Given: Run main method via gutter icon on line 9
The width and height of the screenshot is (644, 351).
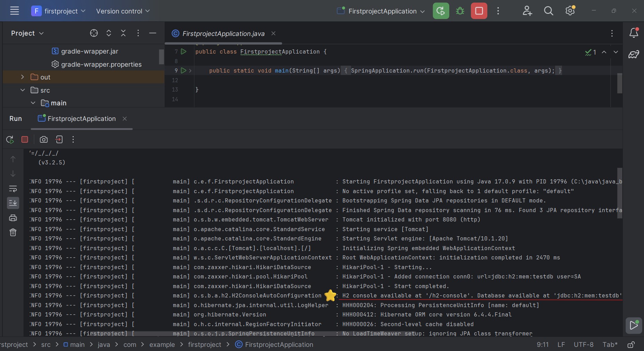Looking at the screenshot, I should tap(184, 71).
